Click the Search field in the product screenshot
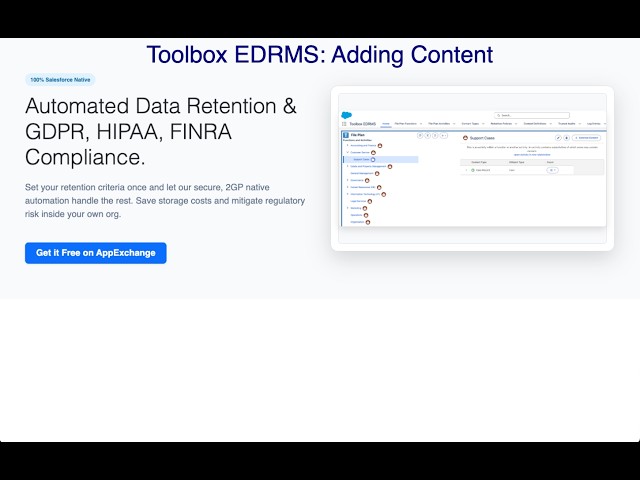The image size is (640, 480). click(531, 116)
